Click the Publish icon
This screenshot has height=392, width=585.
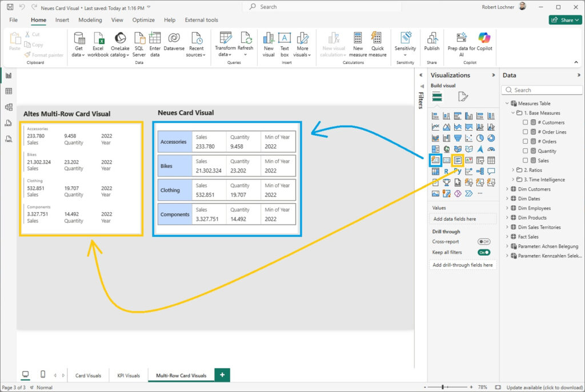pos(431,38)
